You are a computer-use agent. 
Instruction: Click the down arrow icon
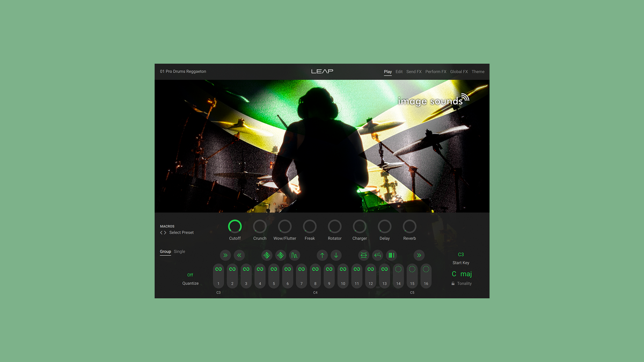coord(336,255)
